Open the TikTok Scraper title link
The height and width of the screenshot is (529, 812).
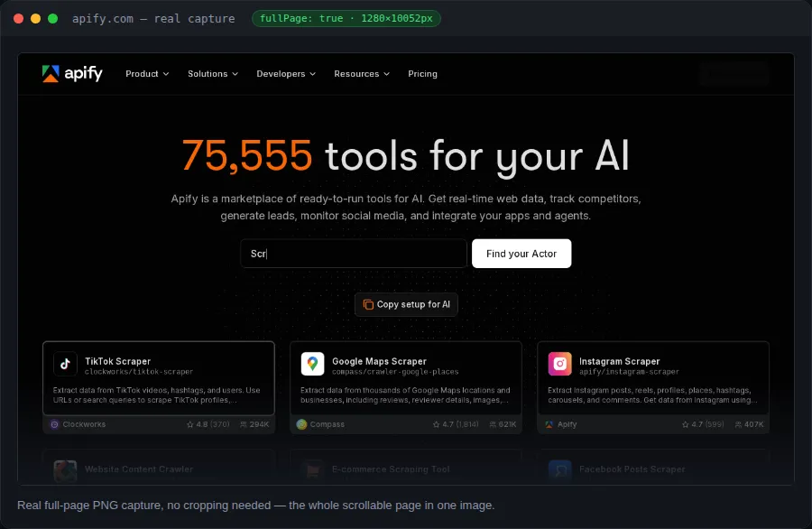point(118,361)
